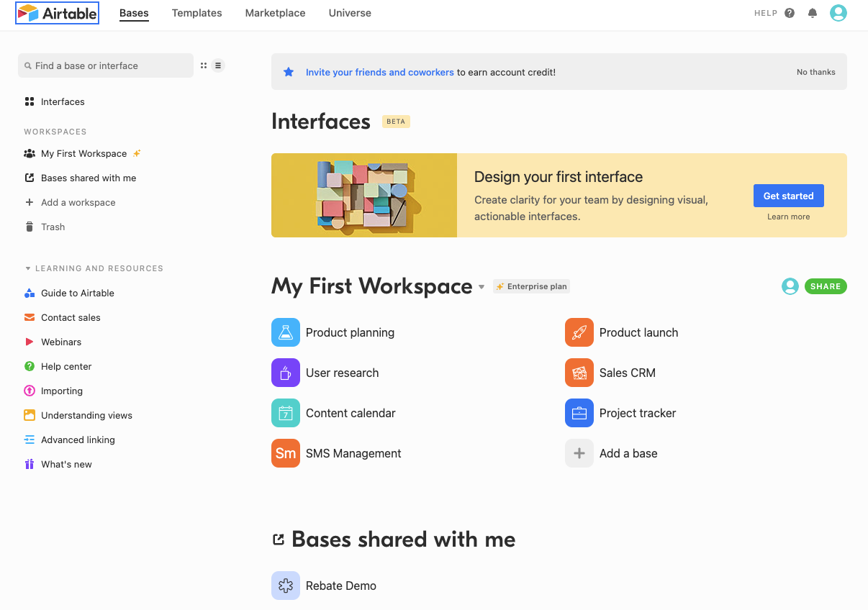Open the account avatar in top bar
The image size is (868, 610).
coord(838,13)
